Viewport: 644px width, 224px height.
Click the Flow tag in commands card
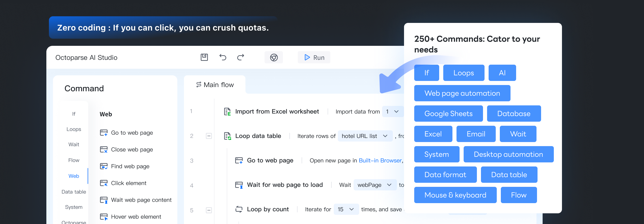(519, 195)
